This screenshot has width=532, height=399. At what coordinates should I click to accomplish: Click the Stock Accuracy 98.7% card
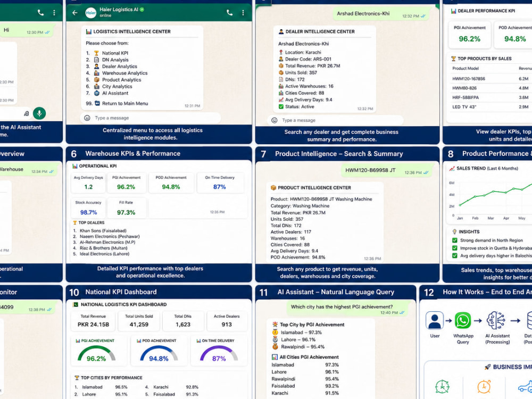click(x=88, y=207)
